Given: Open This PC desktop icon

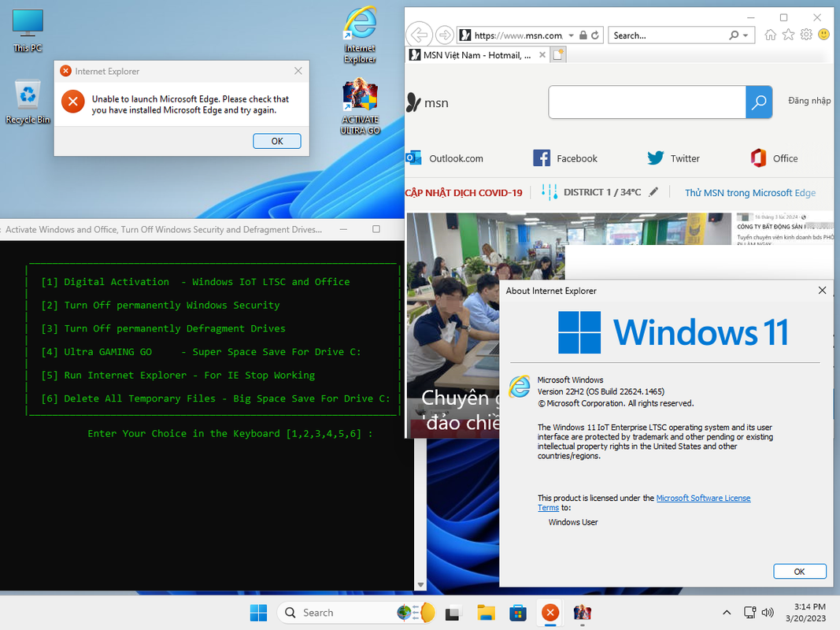Looking at the screenshot, I should pyautogui.click(x=28, y=31).
